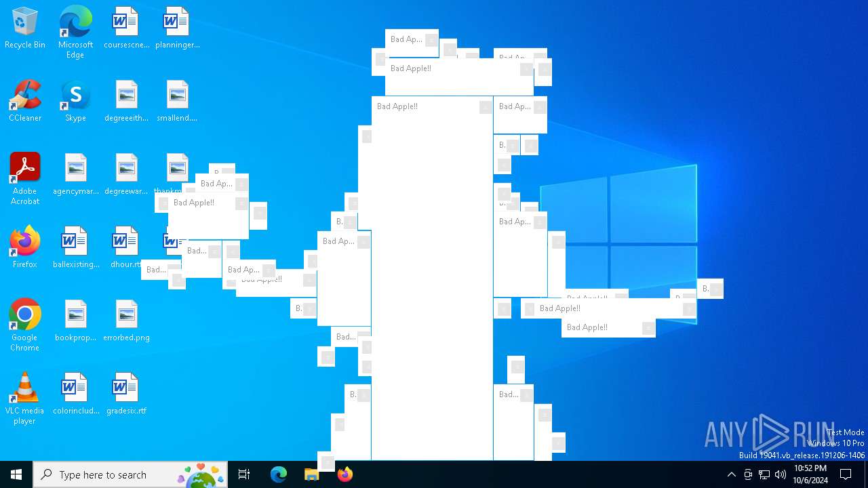Screen dimensions: 868x488
Task: Open Task View on taskbar
Action: tap(244, 474)
